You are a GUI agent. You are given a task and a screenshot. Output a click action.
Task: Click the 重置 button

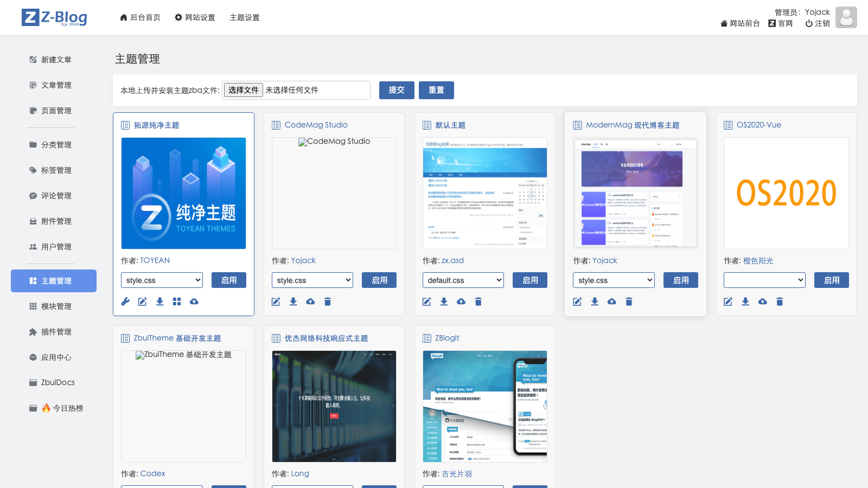pos(436,90)
